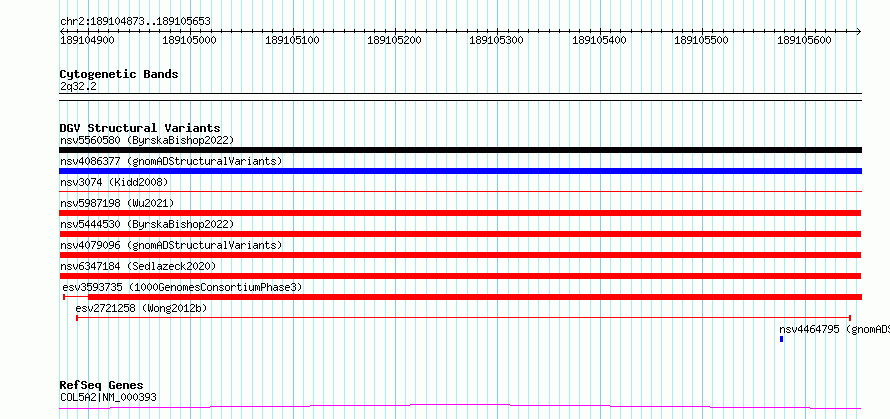This screenshot has height=419, width=890.
Task: Click ruler position 189105200
Action: tap(394, 40)
